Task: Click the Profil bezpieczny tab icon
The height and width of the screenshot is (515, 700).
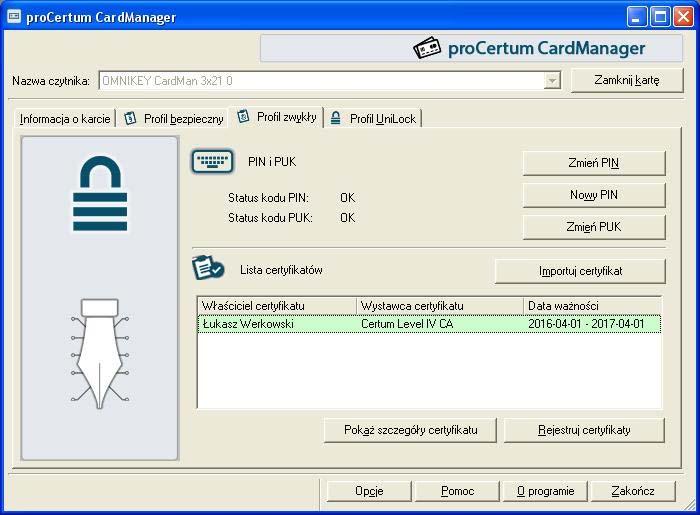Action: click(130, 118)
